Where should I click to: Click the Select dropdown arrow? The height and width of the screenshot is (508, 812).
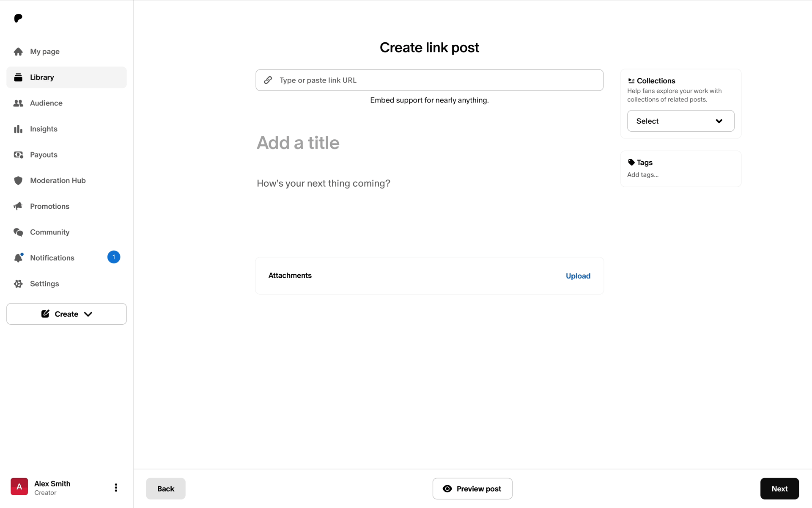point(719,121)
